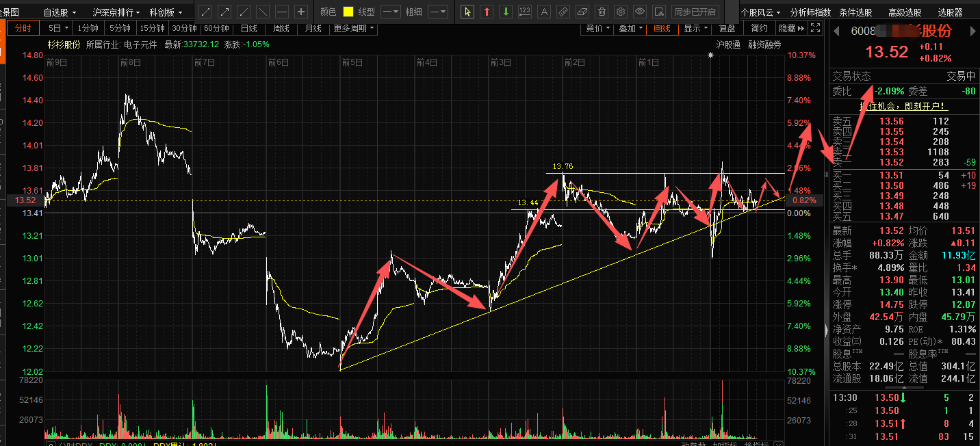
Task: Click the 抓住机会，即刻开户 link
Action: (x=903, y=106)
